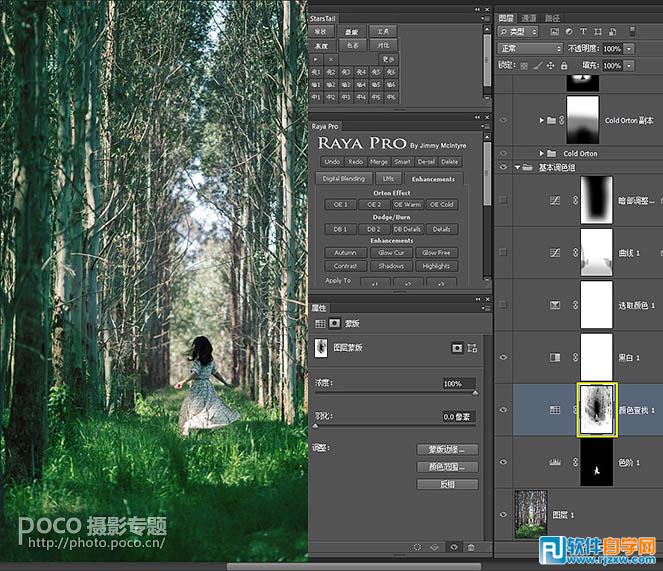Click selective color icon on 选取颜色 1 layer
The height and width of the screenshot is (571, 663).
[555, 305]
